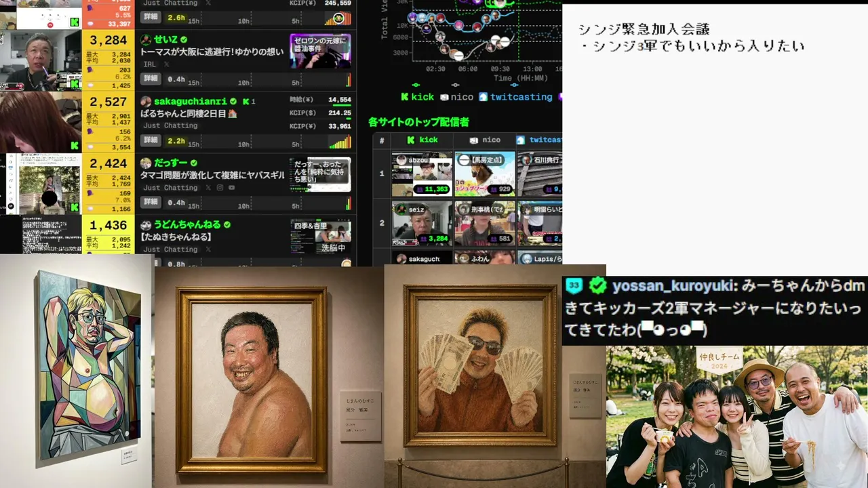Click the yellow viewer count 2,527
The height and width of the screenshot is (488, 868).
click(x=108, y=102)
